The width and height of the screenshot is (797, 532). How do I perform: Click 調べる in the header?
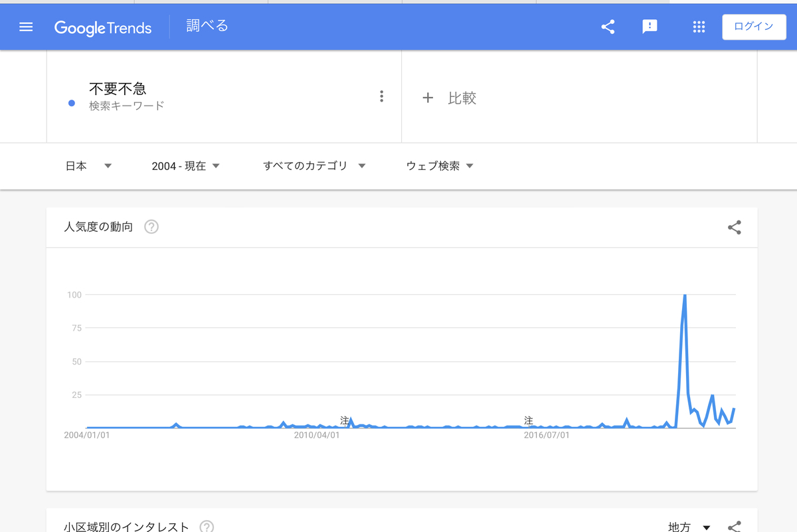click(207, 27)
